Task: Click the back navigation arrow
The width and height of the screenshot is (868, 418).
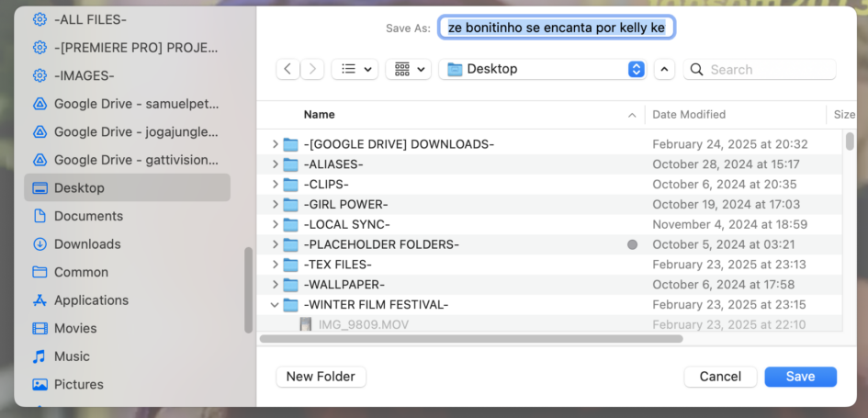Action: point(288,69)
